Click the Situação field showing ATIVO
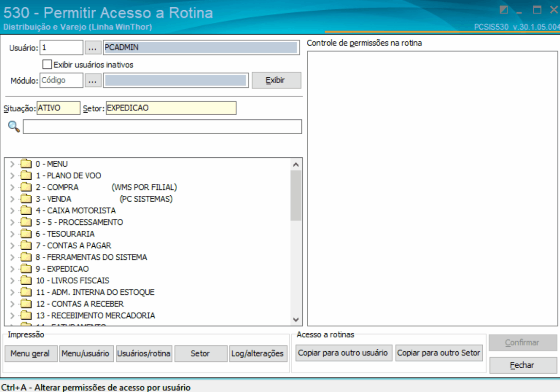The height and width of the screenshot is (392, 560). tap(58, 108)
